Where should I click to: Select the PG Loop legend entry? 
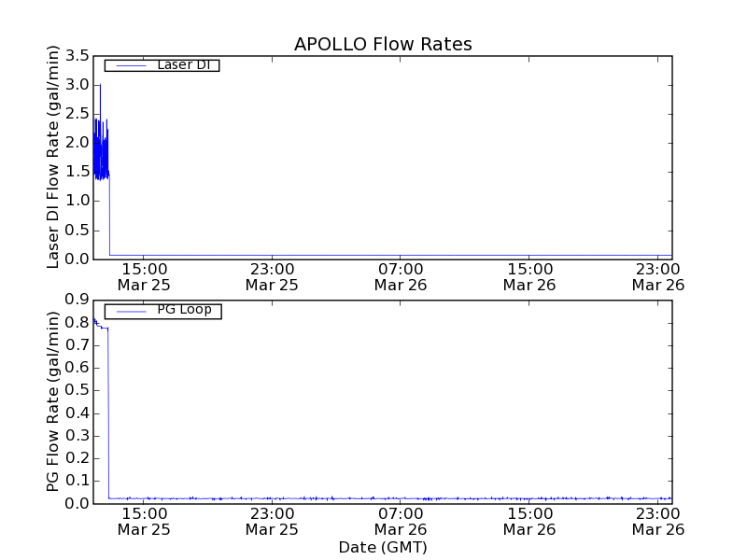point(184,310)
